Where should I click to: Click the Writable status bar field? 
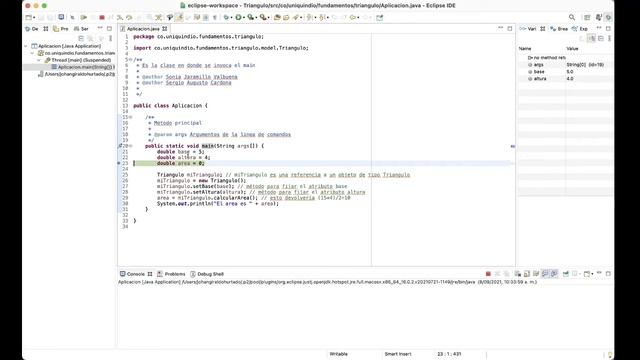338,354
